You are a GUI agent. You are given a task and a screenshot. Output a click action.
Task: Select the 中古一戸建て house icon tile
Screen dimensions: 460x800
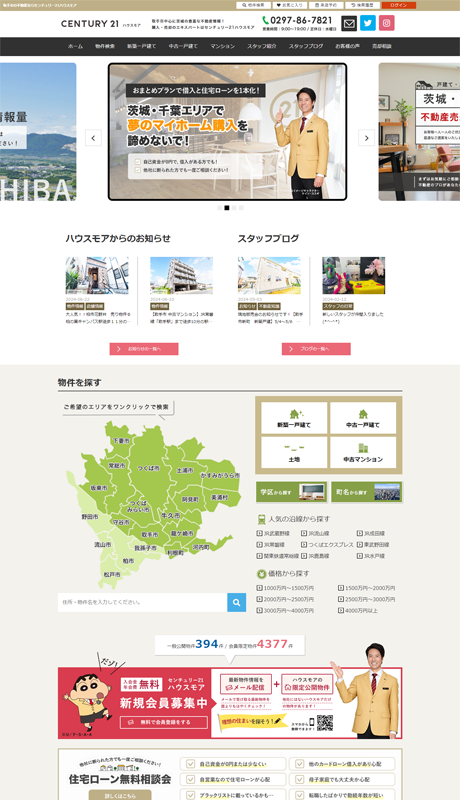click(363, 418)
